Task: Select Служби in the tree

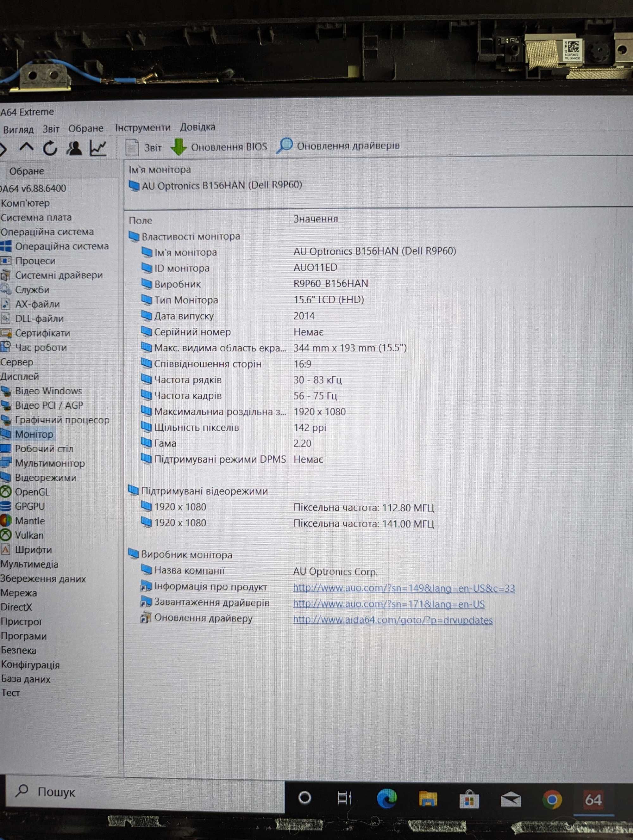Action: [x=25, y=289]
